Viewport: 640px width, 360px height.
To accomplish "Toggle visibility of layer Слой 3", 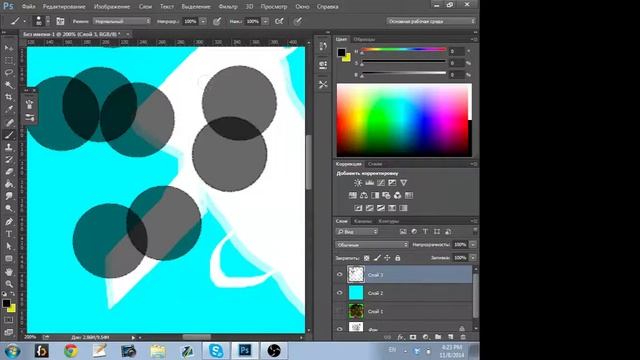I will [x=340, y=275].
